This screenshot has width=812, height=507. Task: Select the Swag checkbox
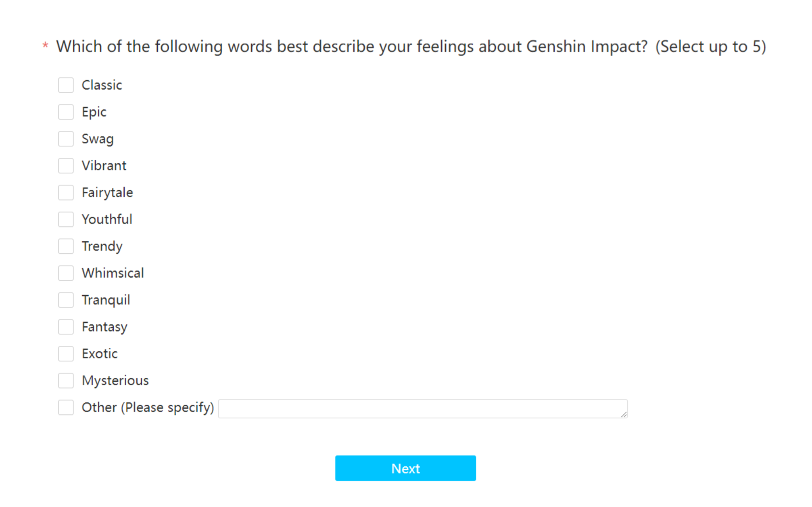pyautogui.click(x=66, y=139)
